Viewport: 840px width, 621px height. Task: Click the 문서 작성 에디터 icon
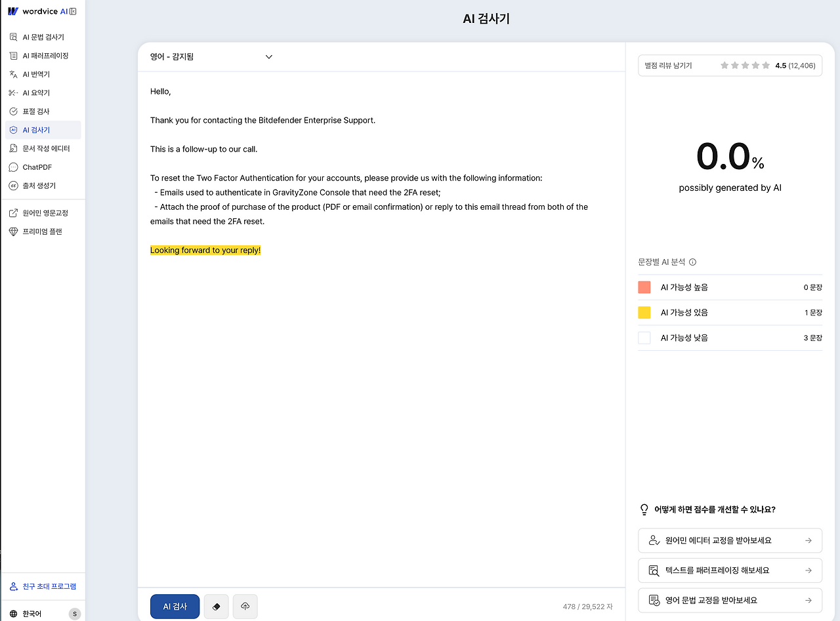click(x=13, y=149)
